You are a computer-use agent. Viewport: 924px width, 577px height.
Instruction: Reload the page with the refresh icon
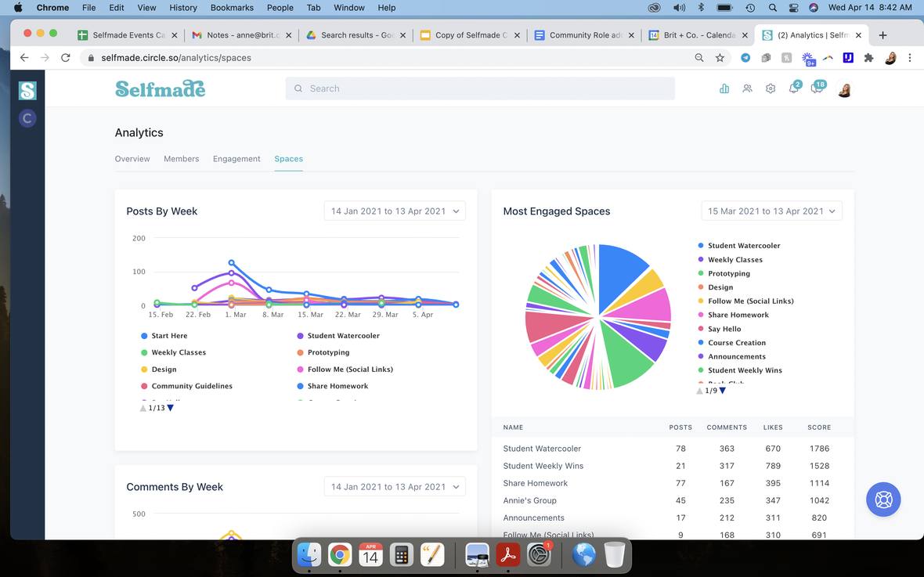coord(66,58)
